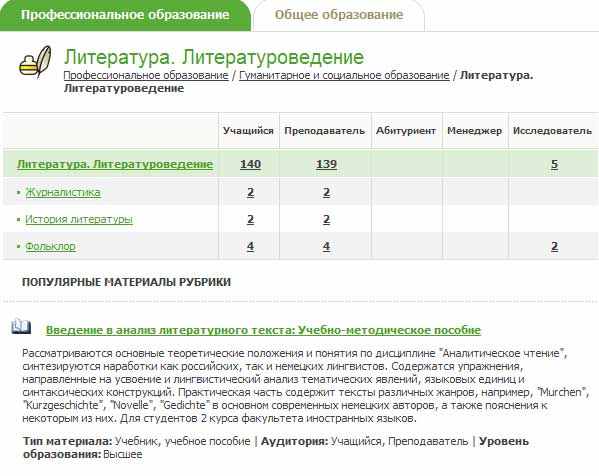The width and height of the screenshot is (599, 476).
Task: Click the inkwell and quill icon
Action: click(35, 62)
